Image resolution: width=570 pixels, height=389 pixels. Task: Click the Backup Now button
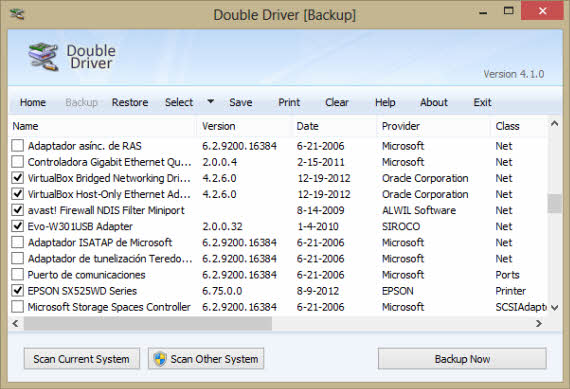[x=462, y=359]
